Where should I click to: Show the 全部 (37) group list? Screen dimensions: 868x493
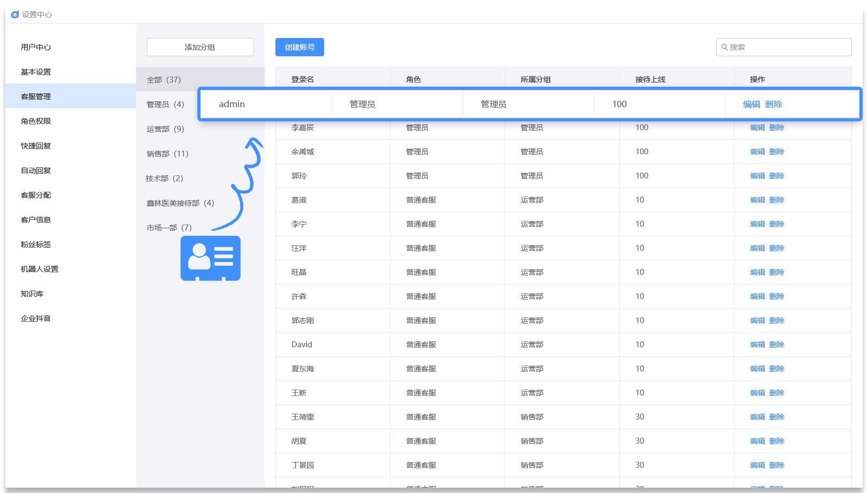coord(164,80)
